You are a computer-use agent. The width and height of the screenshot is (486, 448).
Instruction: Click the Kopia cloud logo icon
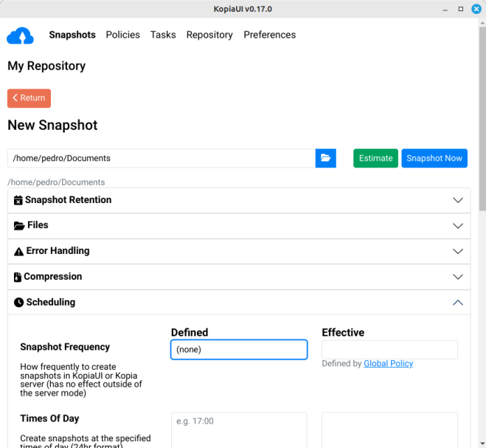tap(20, 35)
